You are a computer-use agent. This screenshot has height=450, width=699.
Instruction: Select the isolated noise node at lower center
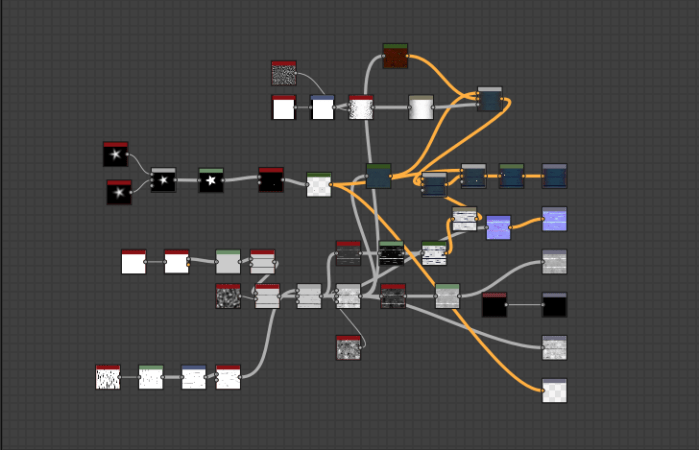pos(348,347)
